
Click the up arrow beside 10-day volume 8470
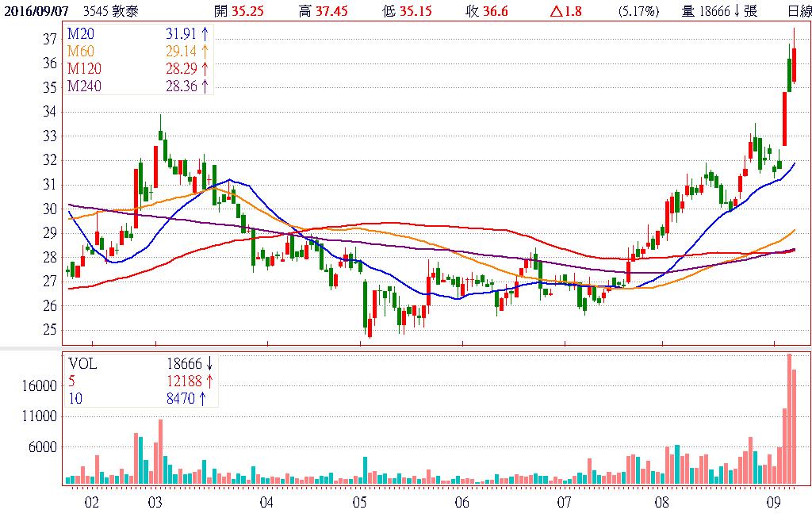(x=203, y=399)
